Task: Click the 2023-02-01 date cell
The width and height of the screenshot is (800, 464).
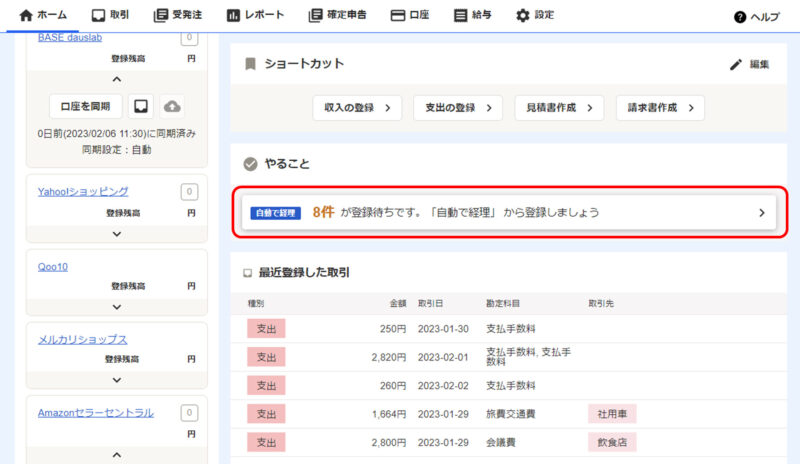Action: point(443,357)
